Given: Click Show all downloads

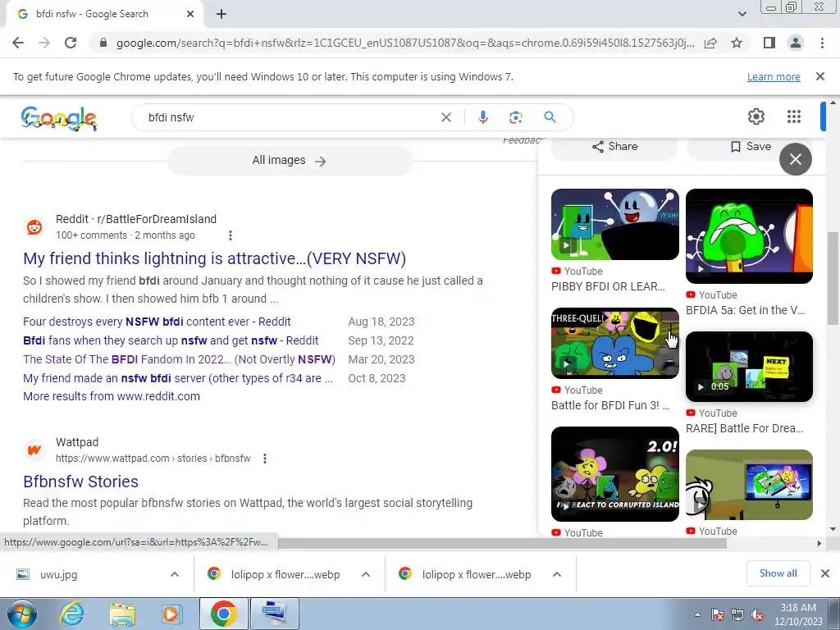Looking at the screenshot, I should click(778, 573).
